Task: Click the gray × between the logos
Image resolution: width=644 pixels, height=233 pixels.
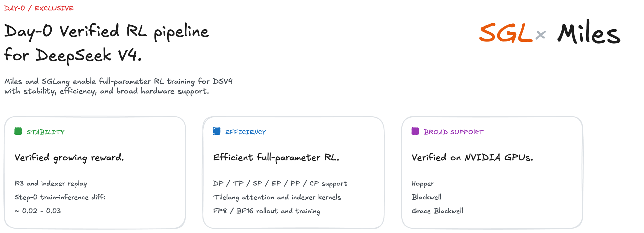Action: 540,35
